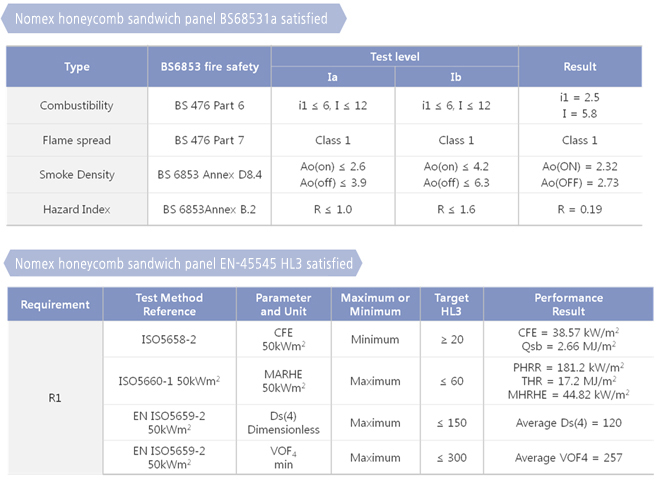Click 'Maximum' in the VOF4 row
Viewport: 660px width, 480px height.
pyautogui.click(x=375, y=458)
